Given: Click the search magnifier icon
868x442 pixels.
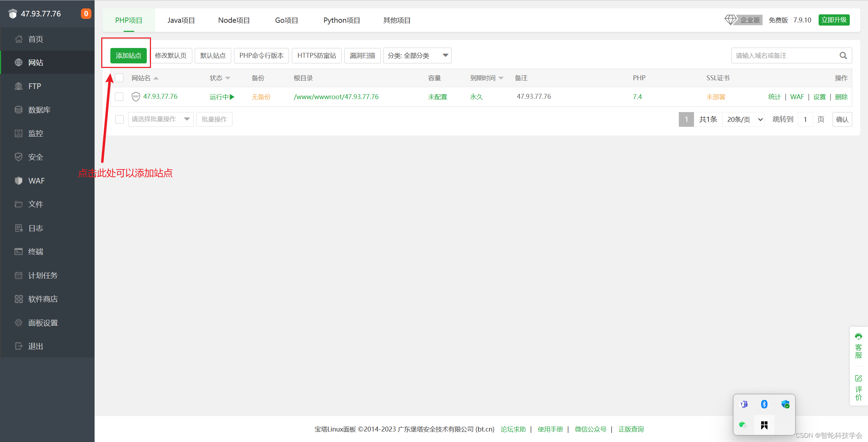Looking at the screenshot, I should click(843, 56).
